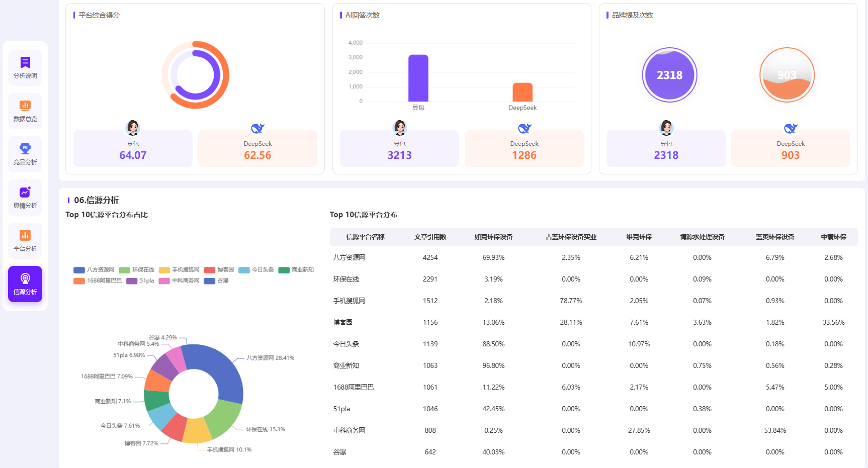
Task: Click the 古蓝环保设备实业 column header
Action: 571,237
